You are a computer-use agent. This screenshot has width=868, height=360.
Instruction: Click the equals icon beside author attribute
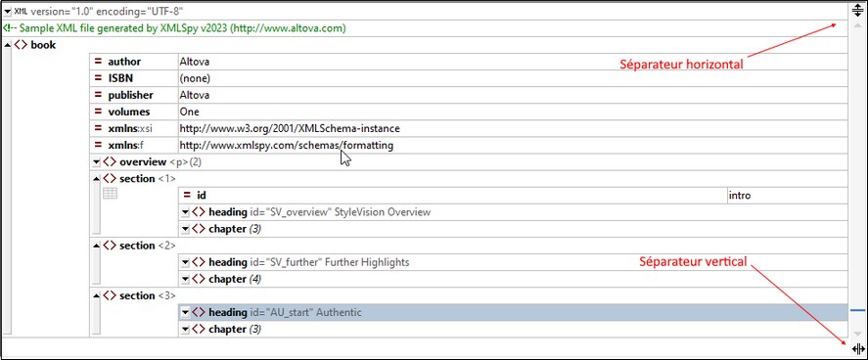pos(98,62)
